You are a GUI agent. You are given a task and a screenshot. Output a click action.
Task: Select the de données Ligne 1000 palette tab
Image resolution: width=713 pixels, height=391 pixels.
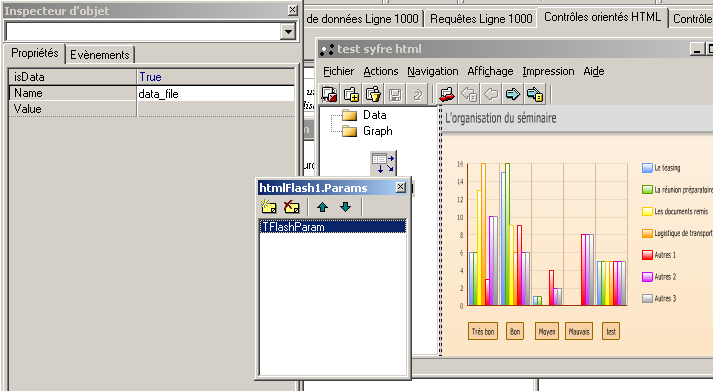[363, 19]
